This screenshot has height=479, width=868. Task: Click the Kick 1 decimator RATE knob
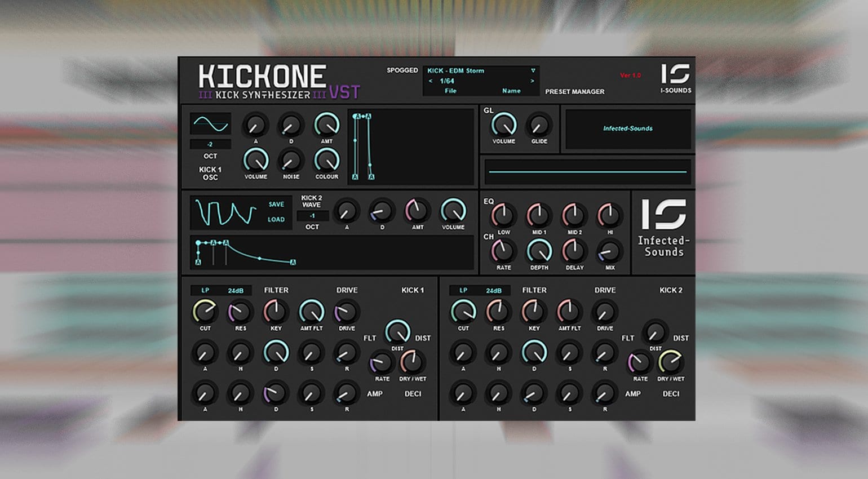tap(382, 363)
